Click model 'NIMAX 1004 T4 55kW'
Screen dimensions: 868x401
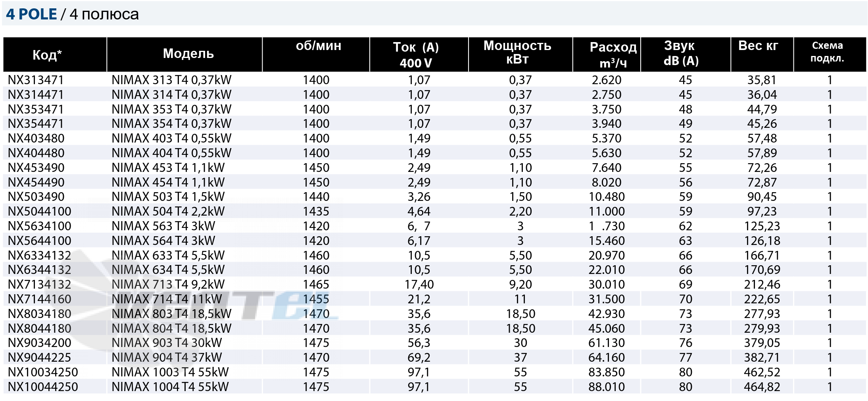[170, 387]
